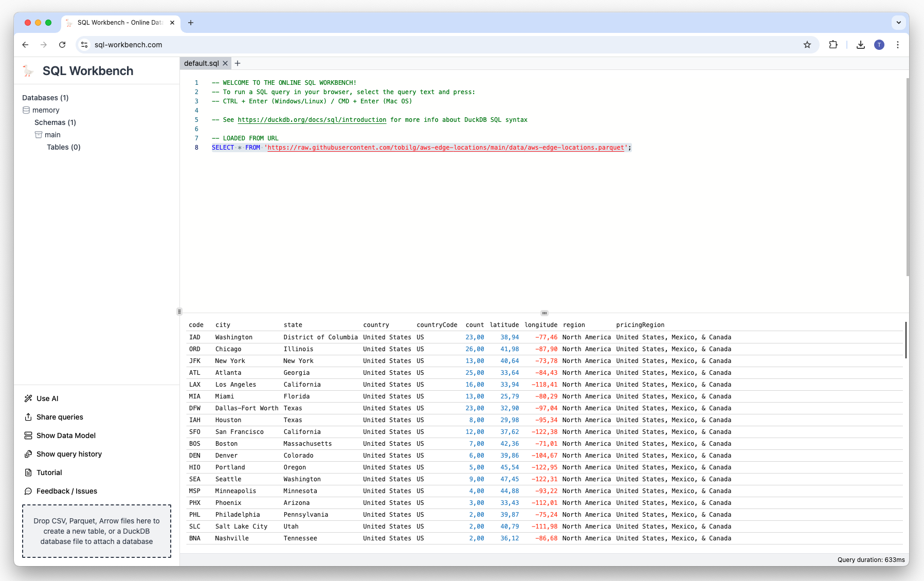Add a new query tab with plus button

pyautogui.click(x=238, y=63)
